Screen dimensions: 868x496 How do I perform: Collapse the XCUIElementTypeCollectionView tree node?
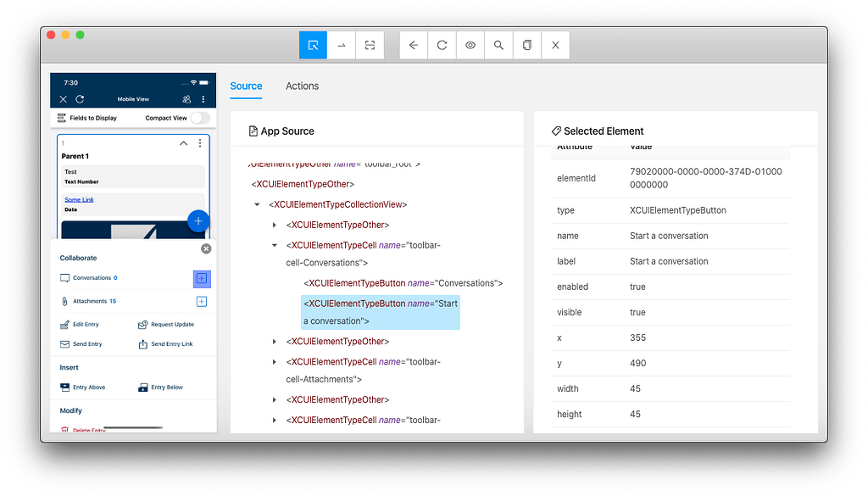pos(258,204)
